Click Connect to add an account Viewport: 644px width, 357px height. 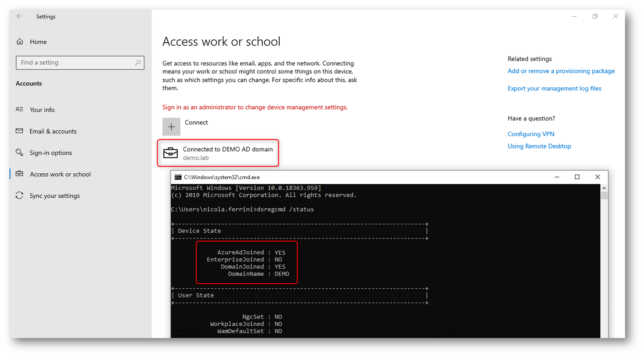tap(196, 123)
